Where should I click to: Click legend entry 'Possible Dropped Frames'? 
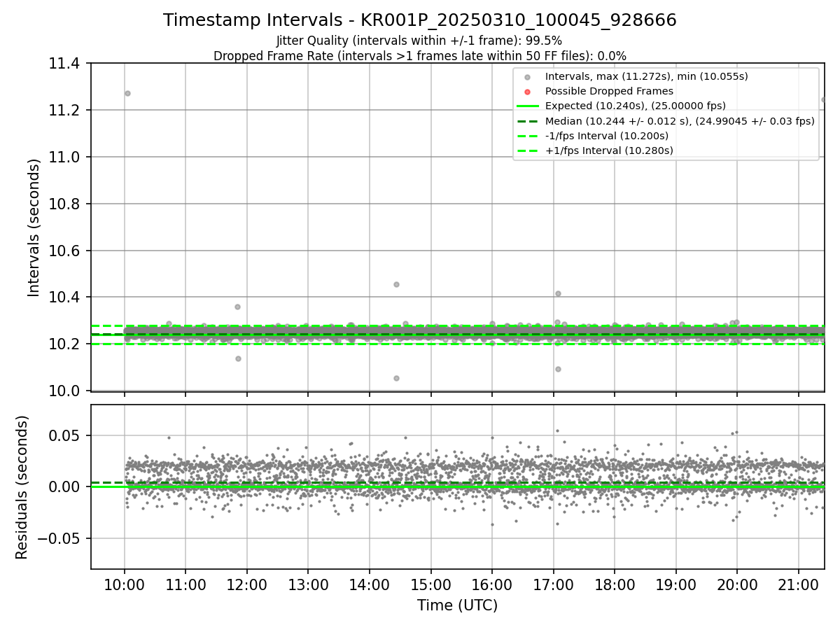pyautogui.click(x=609, y=91)
